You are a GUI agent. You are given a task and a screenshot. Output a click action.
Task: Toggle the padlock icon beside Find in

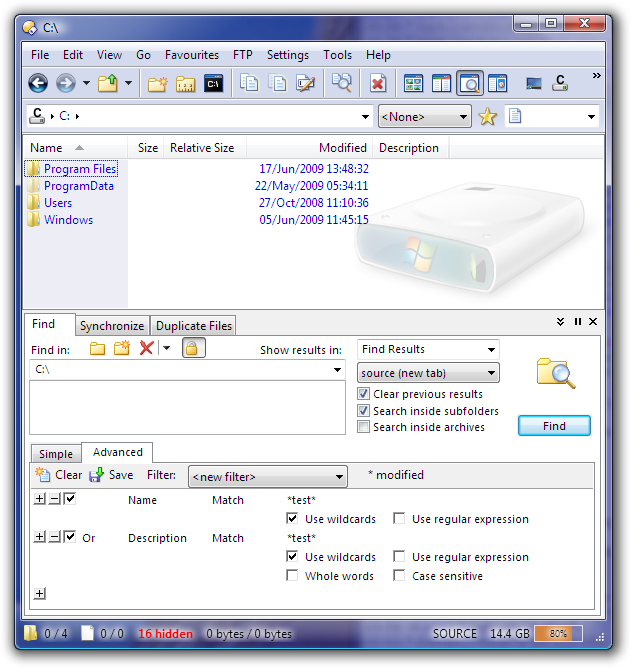193,348
